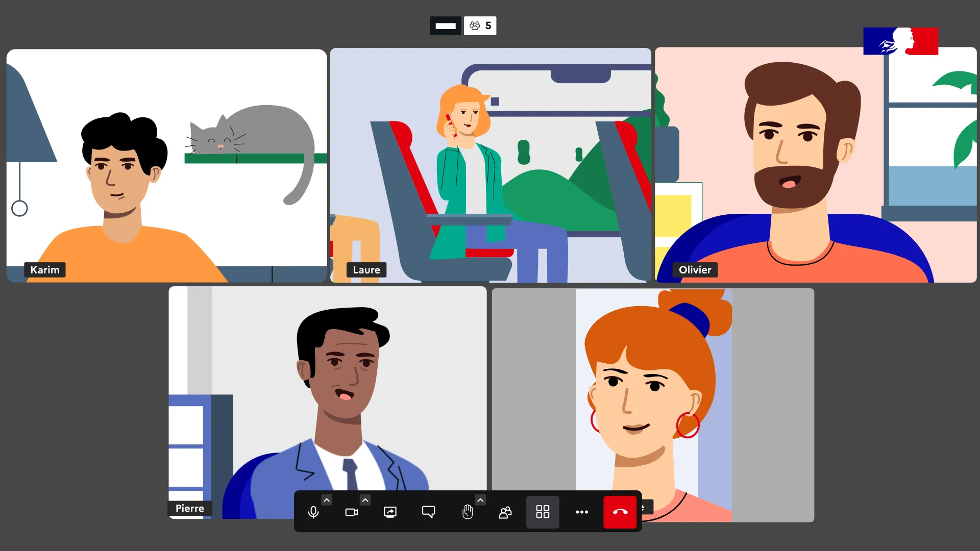Open the chat panel
The image size is (980, 551).
pyautogui.click(x=428, y=512)
